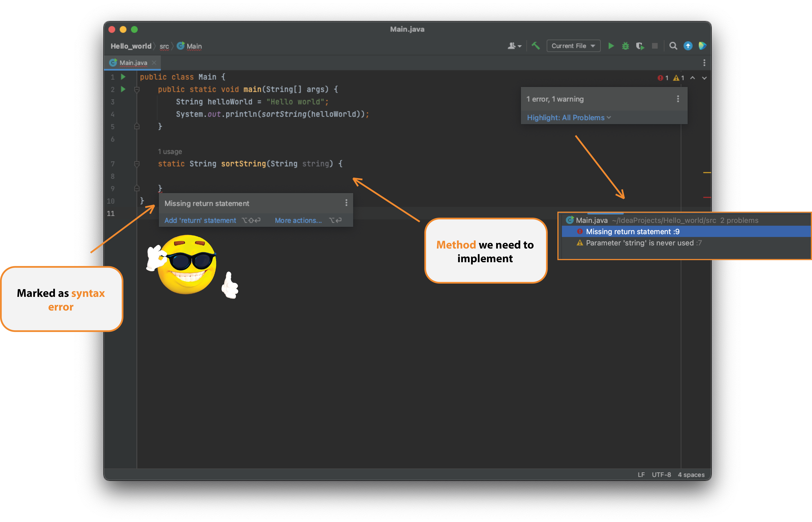Click Hello_world in the breadcrumb
Image resolution: width=812 pixels, height=522 pixels.
point(131,46)
